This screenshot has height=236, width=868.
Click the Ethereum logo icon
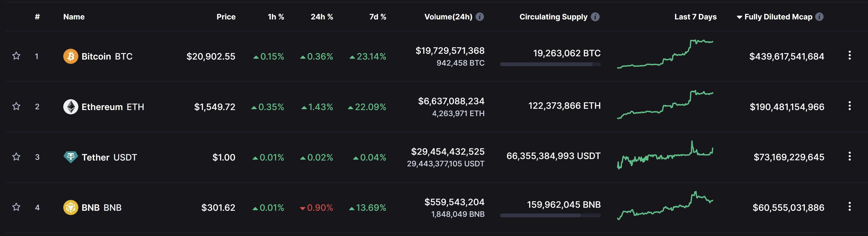coord(71,107)
